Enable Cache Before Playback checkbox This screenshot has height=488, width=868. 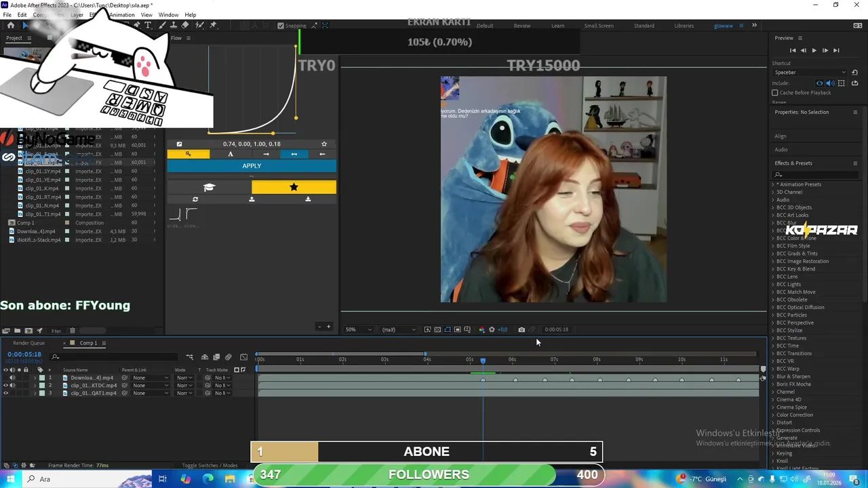click(774, 92)
